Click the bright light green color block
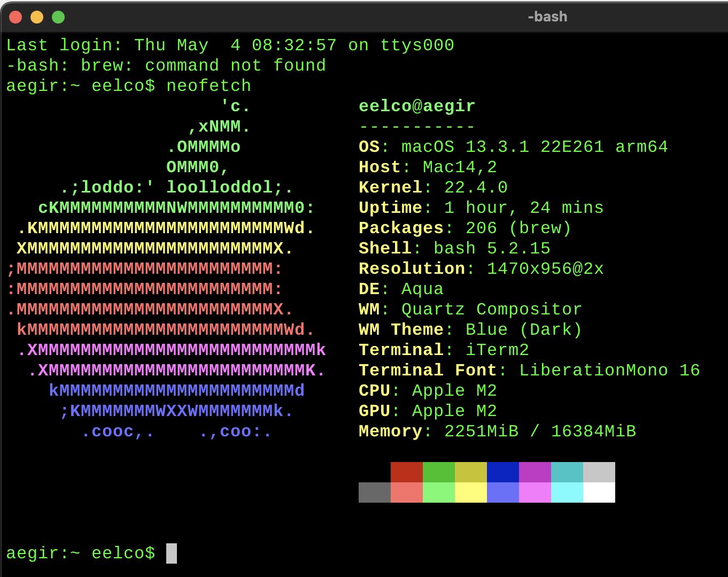The width and height of the screenshot is (728, 577). (439, 493)
